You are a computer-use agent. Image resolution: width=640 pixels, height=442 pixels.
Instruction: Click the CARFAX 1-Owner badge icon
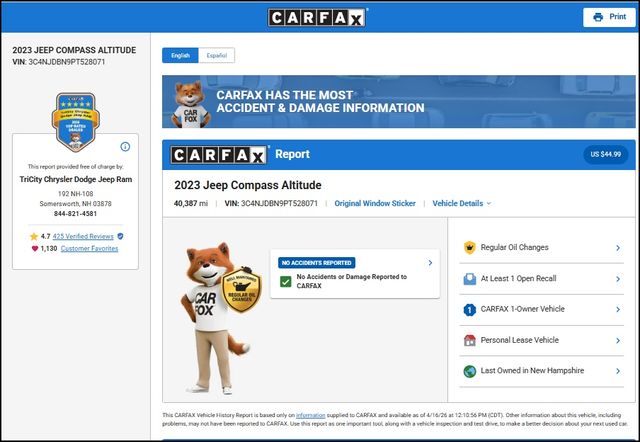pyautogui.click(x=468, y=309)
